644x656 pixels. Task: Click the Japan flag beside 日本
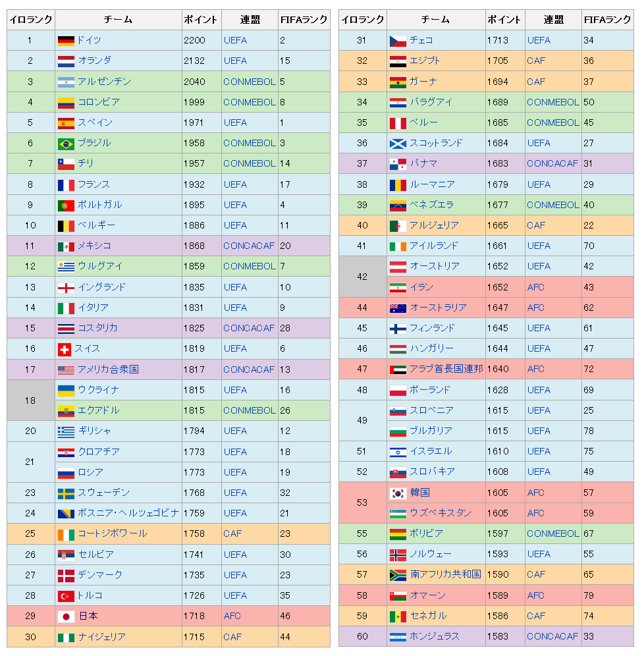click(x=66, y=616)
